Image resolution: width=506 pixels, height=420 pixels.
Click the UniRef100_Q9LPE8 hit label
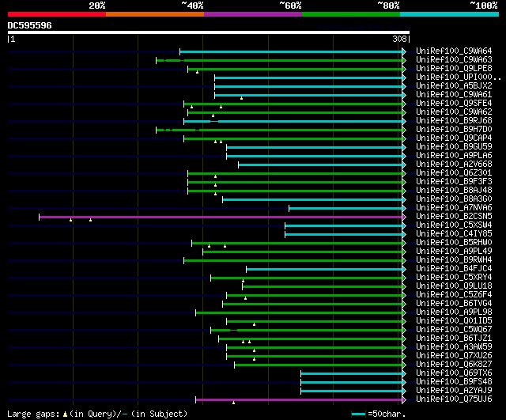454,69
